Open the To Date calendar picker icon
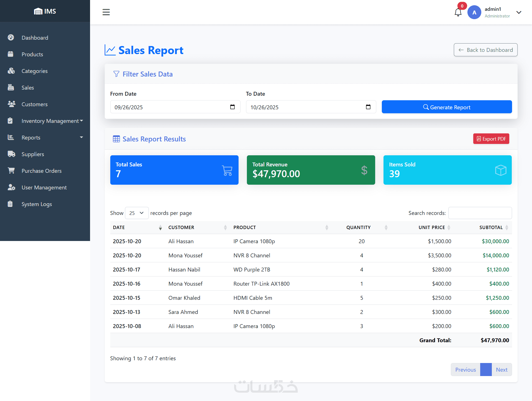 (x=368, y=107)
